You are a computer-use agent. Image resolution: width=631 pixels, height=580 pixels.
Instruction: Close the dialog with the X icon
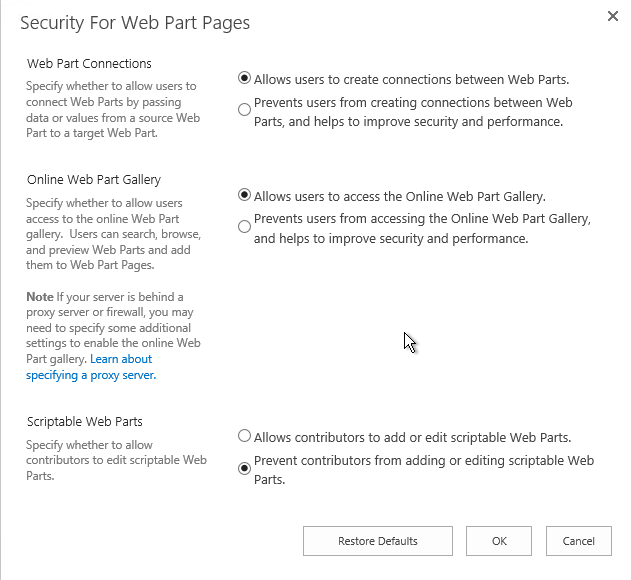click(613, 16)
